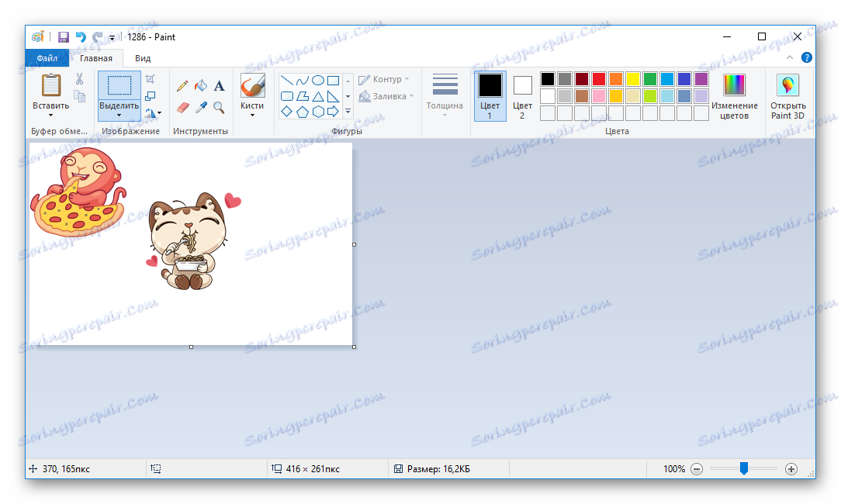Screen dimensions: 841x504
Task: Pick the pentagon shape
Action: point(303,112)
